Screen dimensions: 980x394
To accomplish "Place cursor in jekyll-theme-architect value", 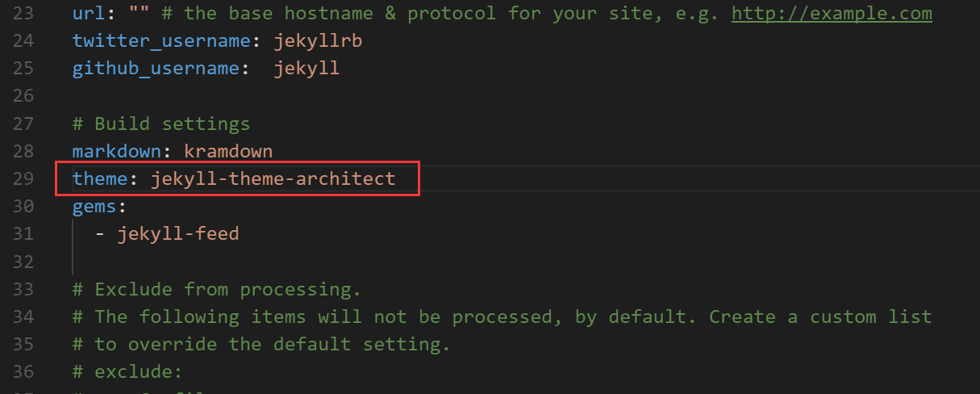I will [273, 178].
